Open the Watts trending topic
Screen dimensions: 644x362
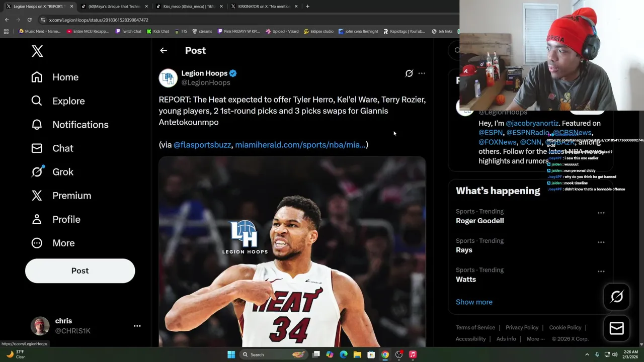[465, 279]
